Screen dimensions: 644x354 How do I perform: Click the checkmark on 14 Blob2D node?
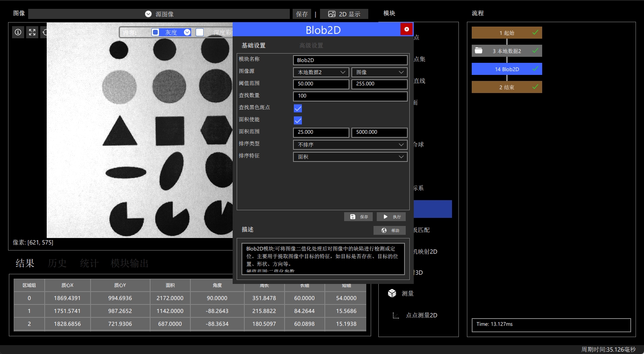click(x=535, y=69)
